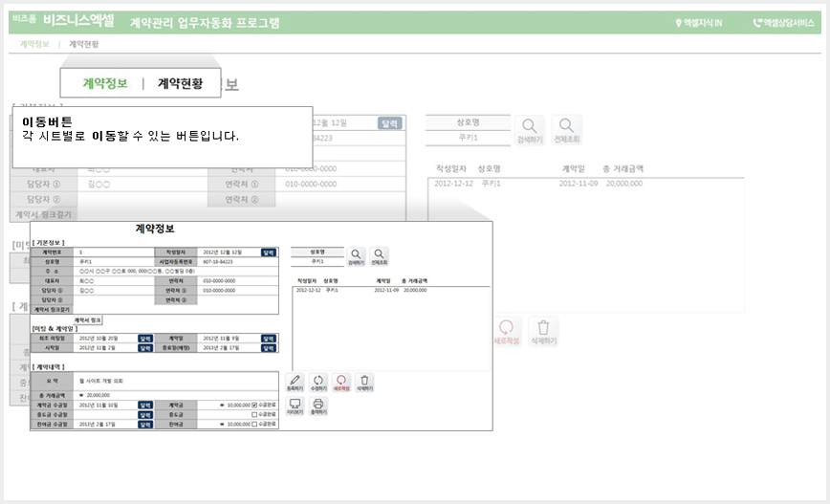Click the 계약서 링크 button in the inset
This screenshot has height=504, width=830.
[87, 319]
